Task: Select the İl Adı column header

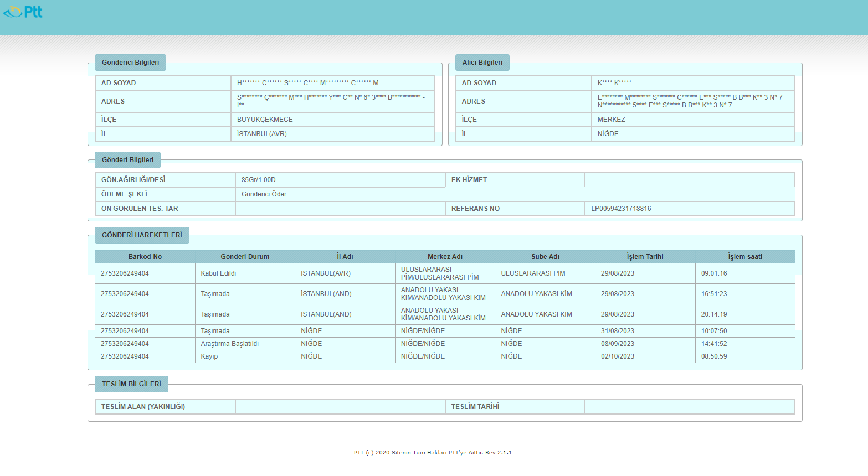Action: pyautogui.click(x=345, y=257)
